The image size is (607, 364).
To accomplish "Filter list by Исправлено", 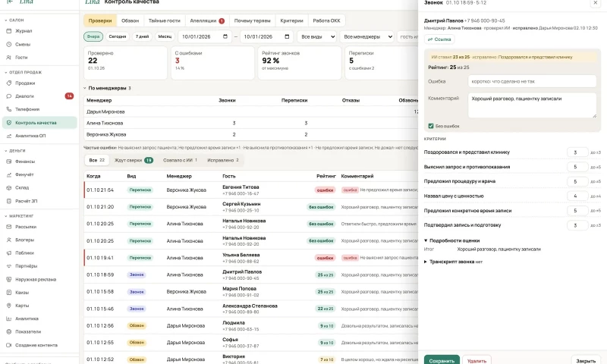I will [x=223, y=160].
